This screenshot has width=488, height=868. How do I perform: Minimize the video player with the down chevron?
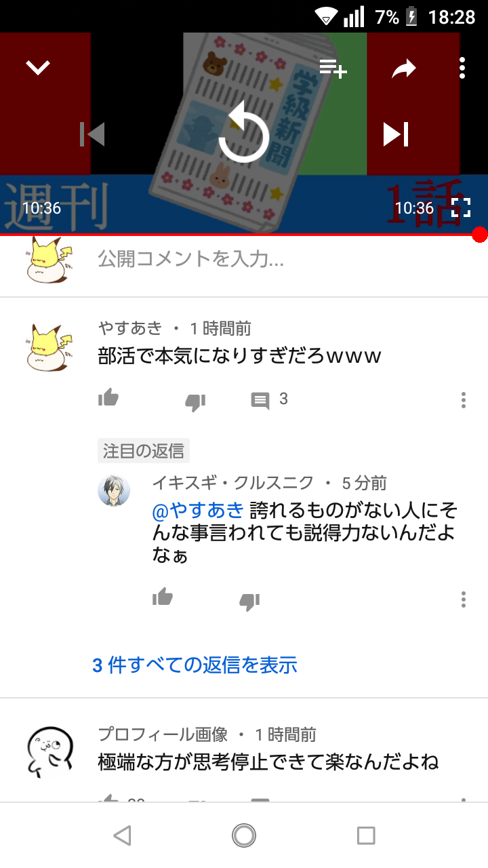[38, 67]
